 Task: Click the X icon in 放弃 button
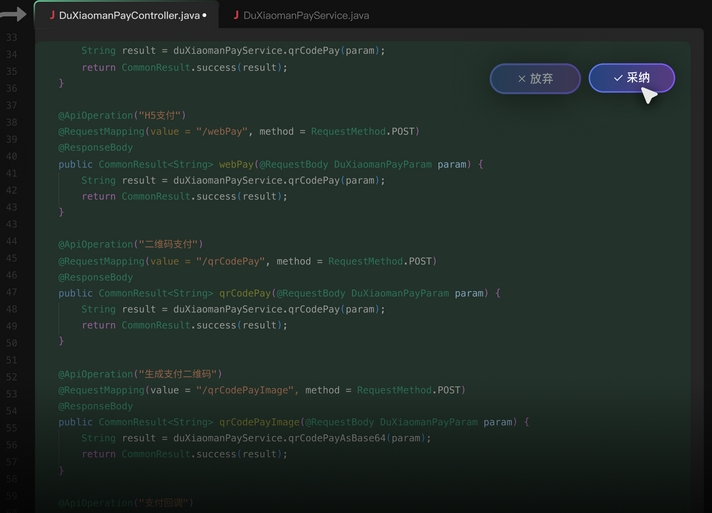click(x=521, y=78)
